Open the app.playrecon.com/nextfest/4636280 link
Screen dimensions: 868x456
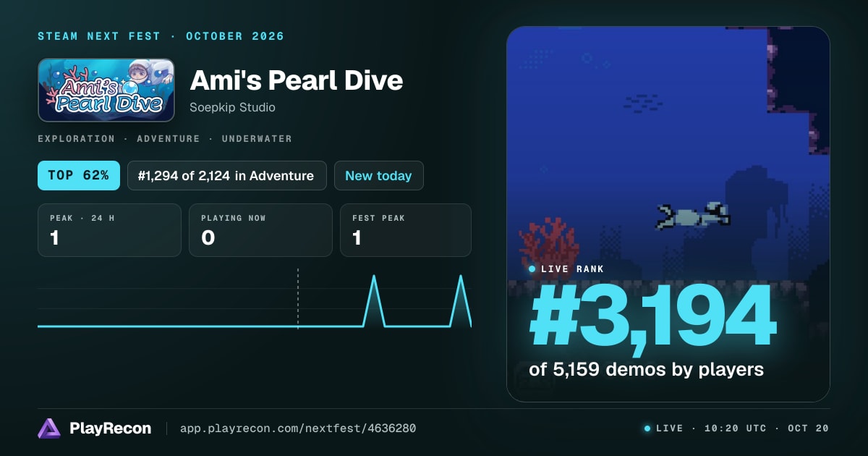coord(297,428)
